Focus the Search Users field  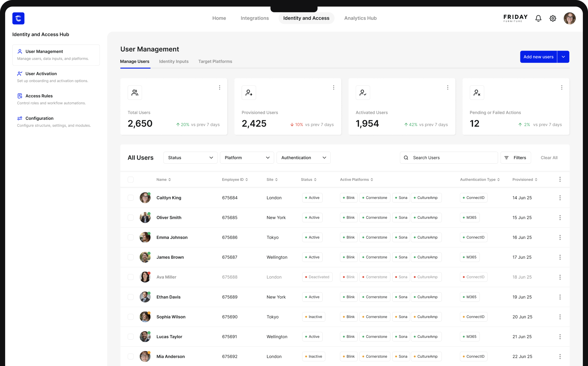click(449, 158)
